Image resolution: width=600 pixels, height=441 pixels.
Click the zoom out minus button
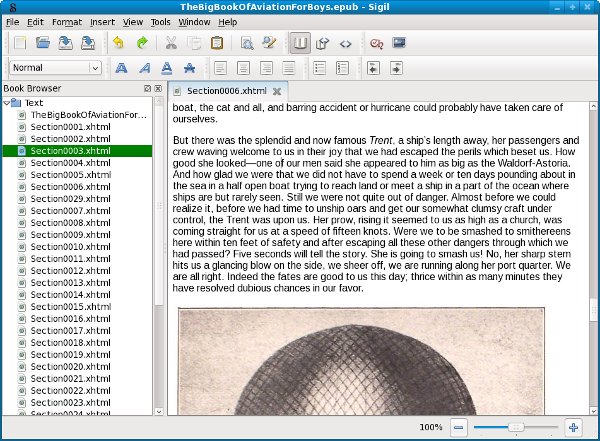click(x=458, y=427)
